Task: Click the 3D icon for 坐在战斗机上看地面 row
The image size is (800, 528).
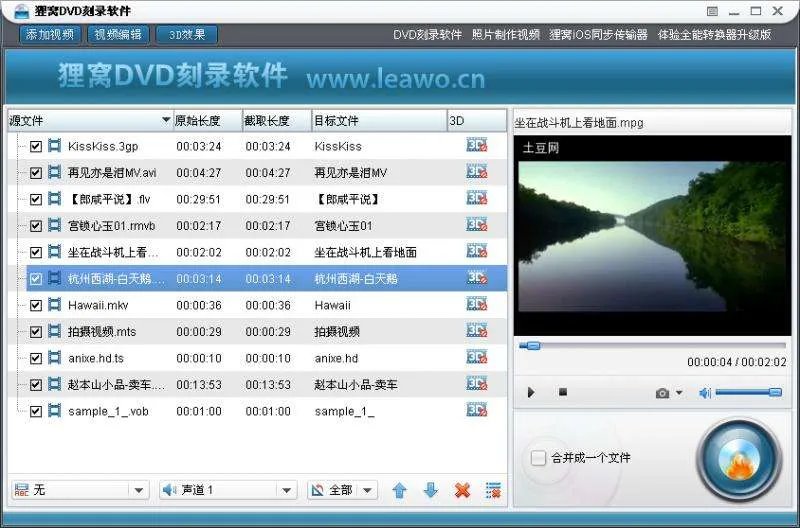Action: coord(477,251)
